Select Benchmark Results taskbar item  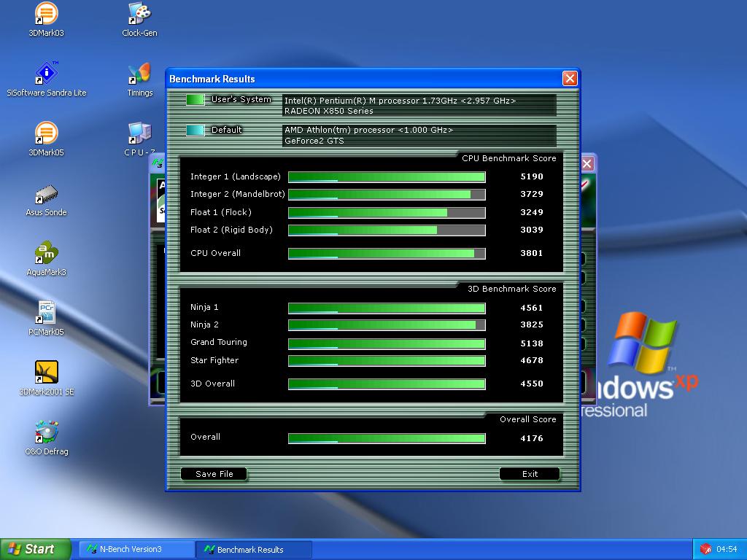254,549
